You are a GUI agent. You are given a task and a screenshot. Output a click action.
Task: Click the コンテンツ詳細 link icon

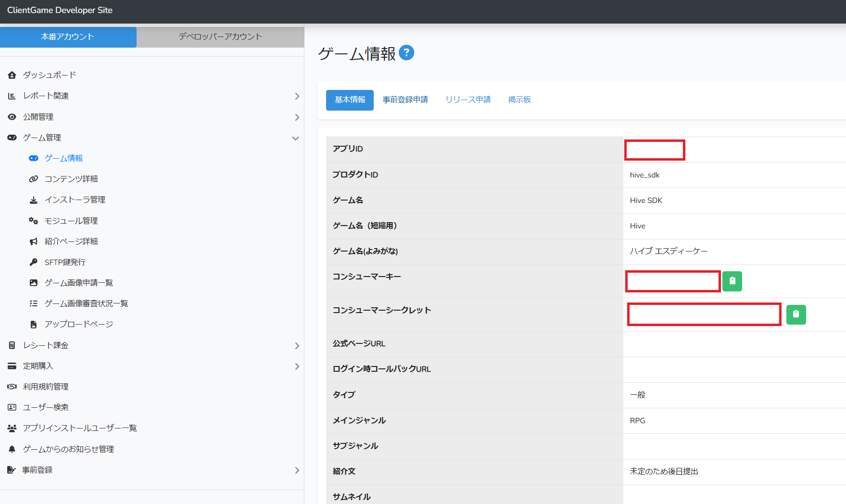pos(34,179)
